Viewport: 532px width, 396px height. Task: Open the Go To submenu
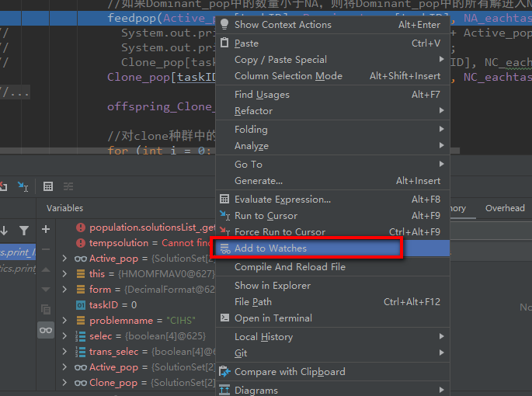[333, 165]
